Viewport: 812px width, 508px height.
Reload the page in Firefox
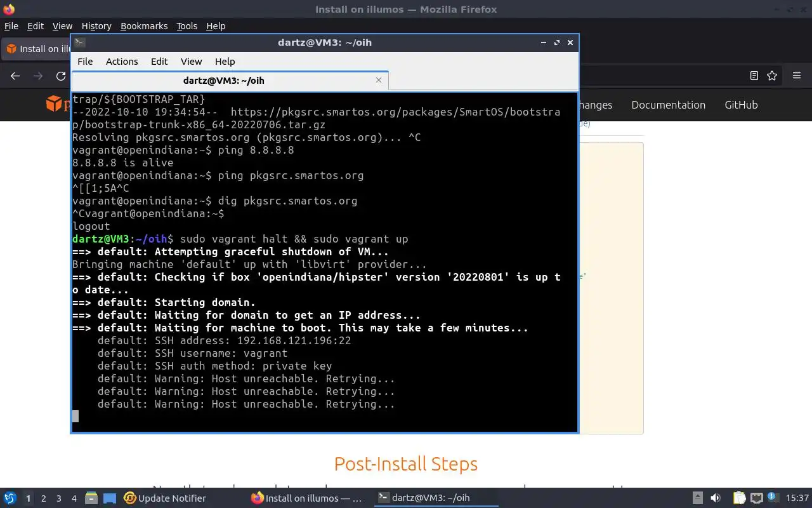coord(61,76)
